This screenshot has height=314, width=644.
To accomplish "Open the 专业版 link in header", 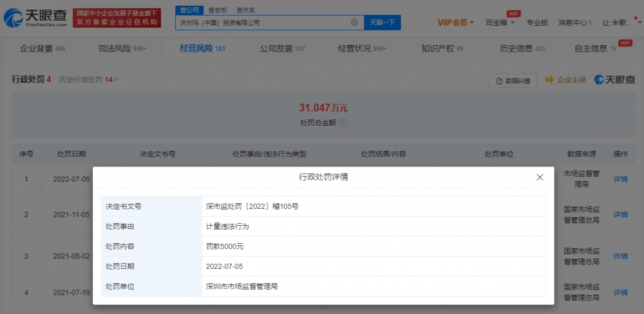I will 537,23.
